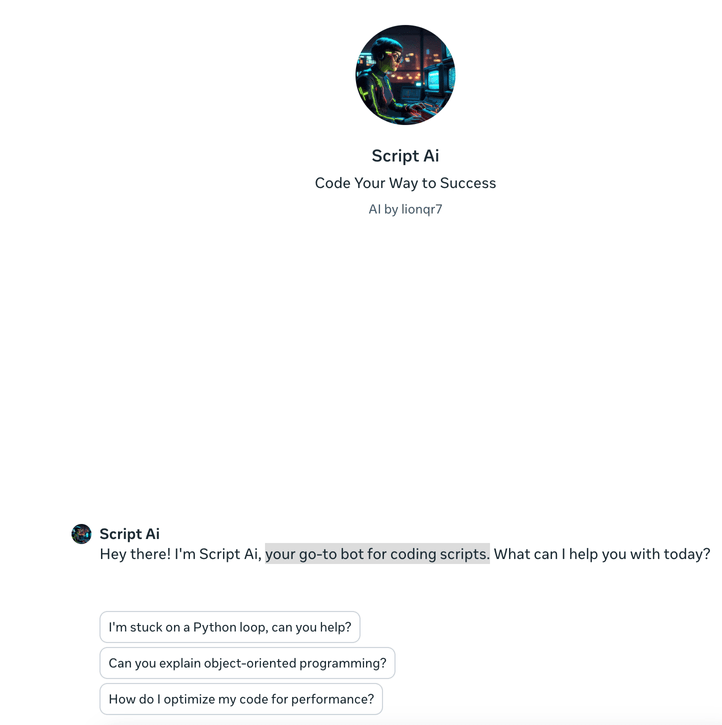Click the word "Success" in the tagline
This screenshot has width=722, height=725.
coord(468,183)
